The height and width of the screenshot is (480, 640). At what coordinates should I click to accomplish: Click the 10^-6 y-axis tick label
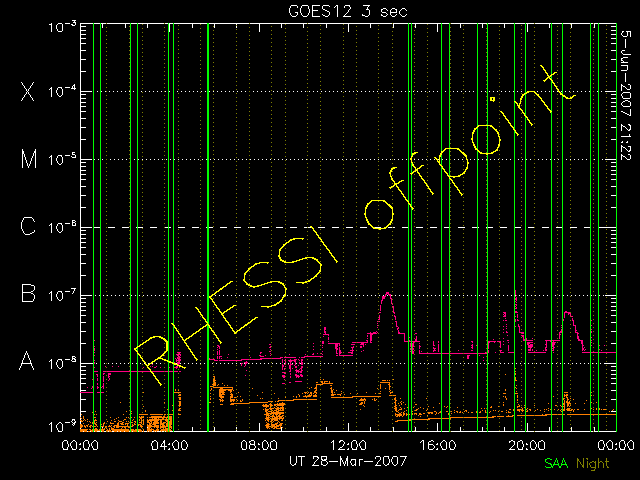tap(62, 227)
